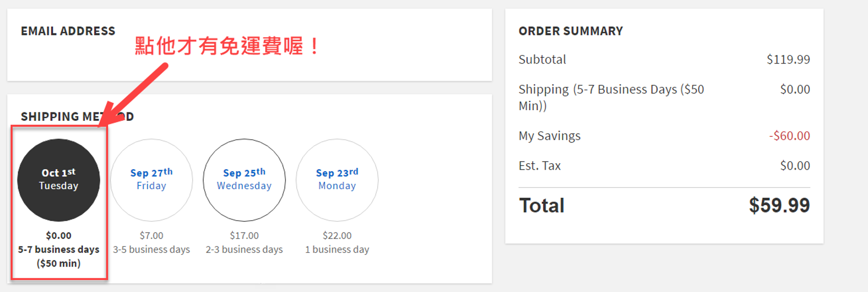Viewport: 868px width, 292px height.
Task: Click the $119.99 subtotal amount
Action: [x=788, y=59]
